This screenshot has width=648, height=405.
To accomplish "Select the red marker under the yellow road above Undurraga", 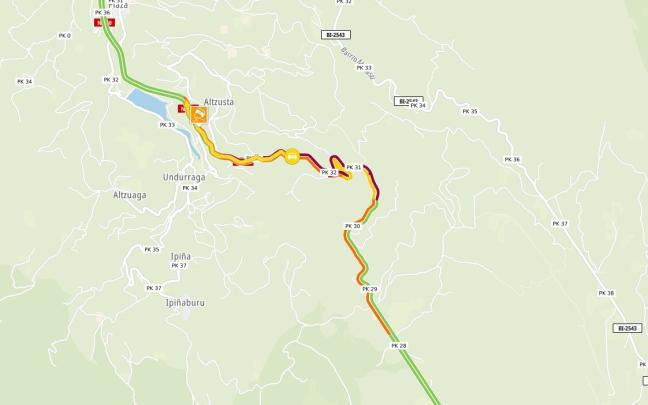I will (243, 163).
